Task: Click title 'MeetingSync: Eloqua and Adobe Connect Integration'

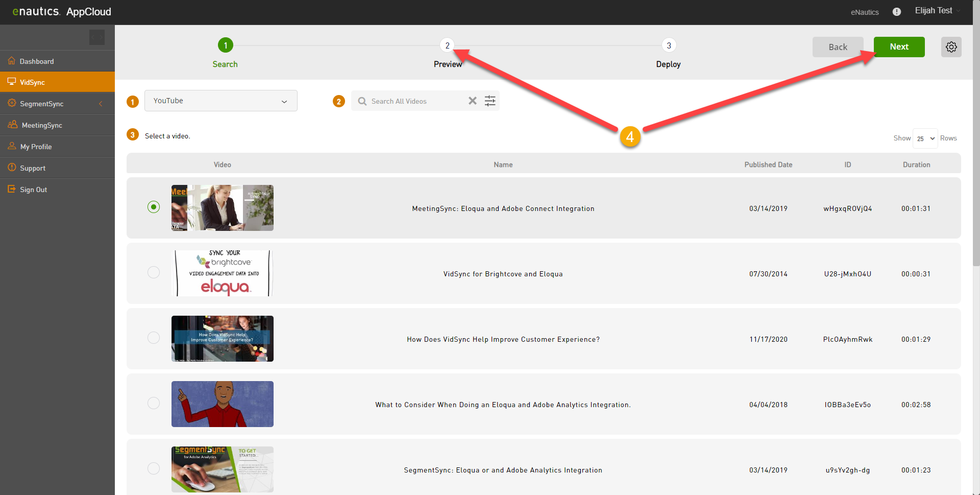Action: (503, 208)
